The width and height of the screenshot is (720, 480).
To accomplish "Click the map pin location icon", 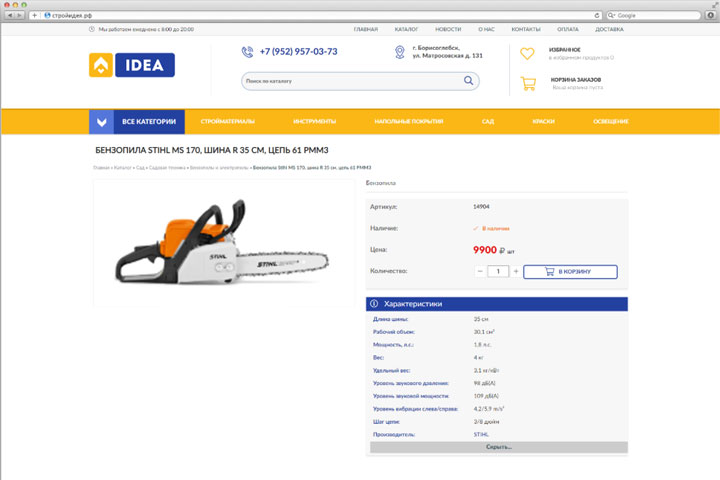I will click(x=400, y=52).
